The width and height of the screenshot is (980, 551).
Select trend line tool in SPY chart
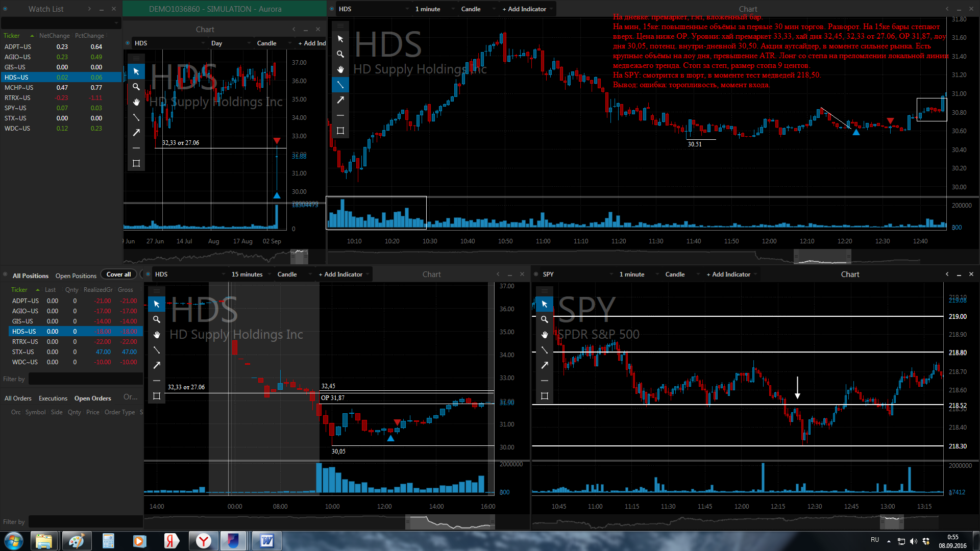click(x=545, y=350)
